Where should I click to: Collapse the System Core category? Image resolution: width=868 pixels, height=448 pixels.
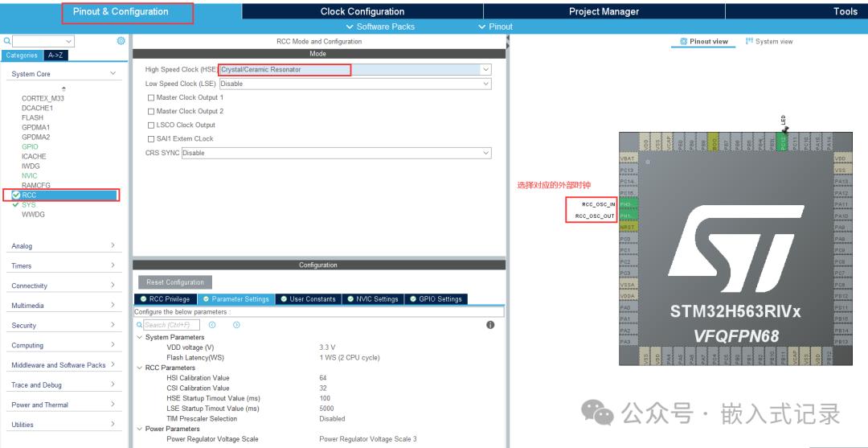[113, 73]
